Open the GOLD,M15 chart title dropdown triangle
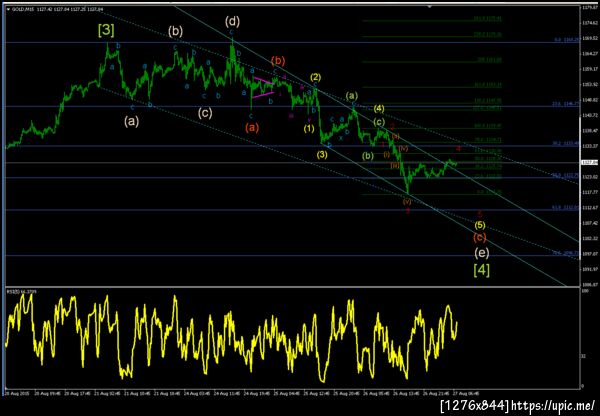This screenshot has height=416, width=600. 8,9
